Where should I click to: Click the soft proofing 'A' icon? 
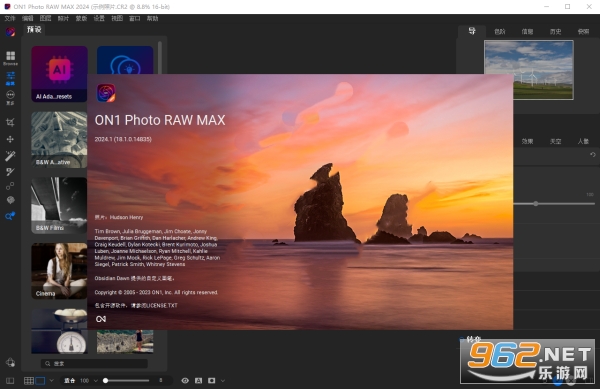click(199, 381)
